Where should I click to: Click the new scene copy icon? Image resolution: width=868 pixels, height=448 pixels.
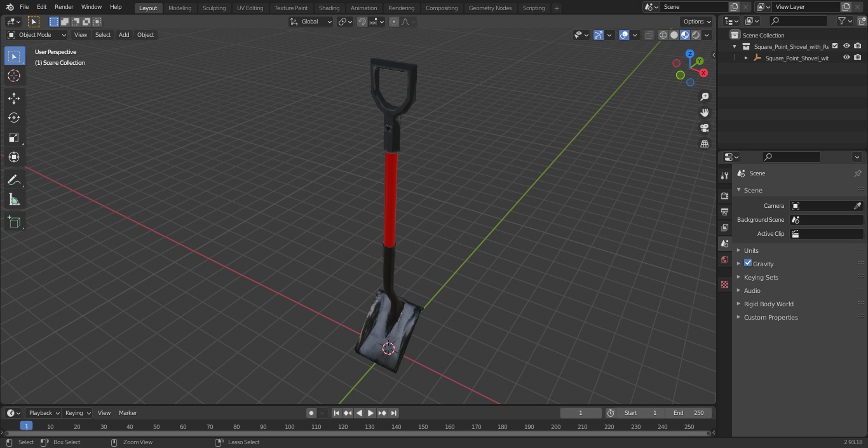[x=734, y=7]
